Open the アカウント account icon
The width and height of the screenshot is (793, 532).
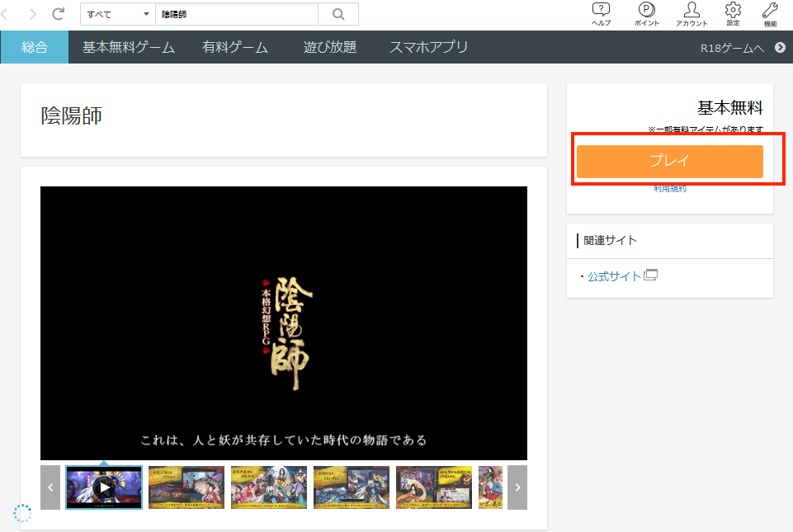click(692, 14)
